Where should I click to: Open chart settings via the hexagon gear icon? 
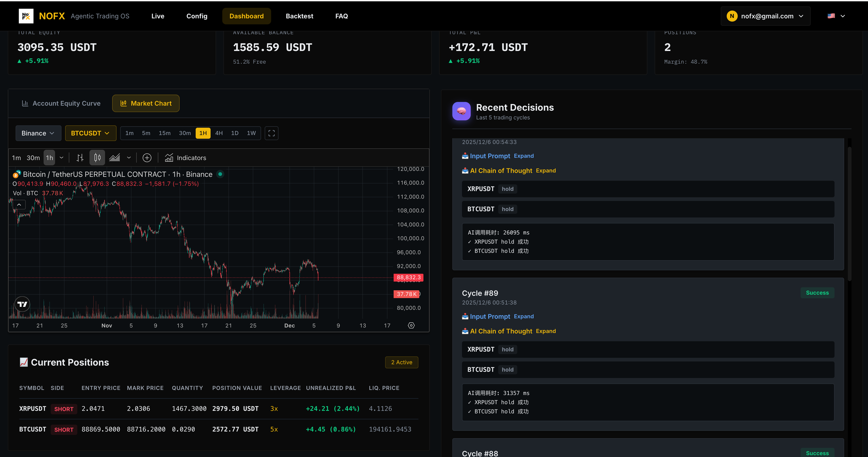(x=411, y=325)
